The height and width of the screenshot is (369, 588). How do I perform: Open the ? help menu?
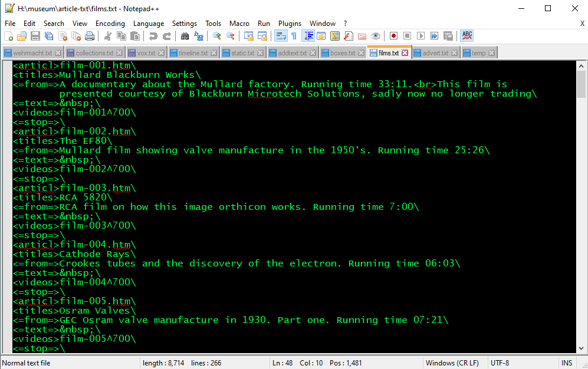click(346, 24)
